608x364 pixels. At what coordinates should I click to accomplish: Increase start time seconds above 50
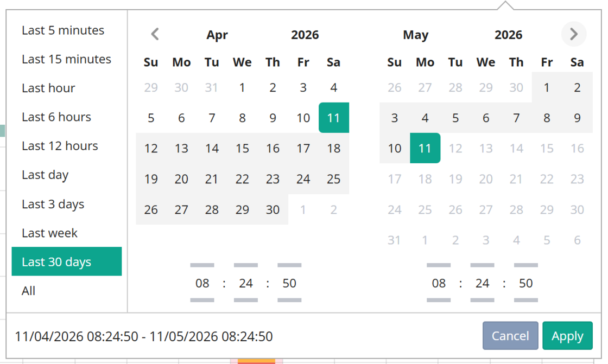(289, 265)
